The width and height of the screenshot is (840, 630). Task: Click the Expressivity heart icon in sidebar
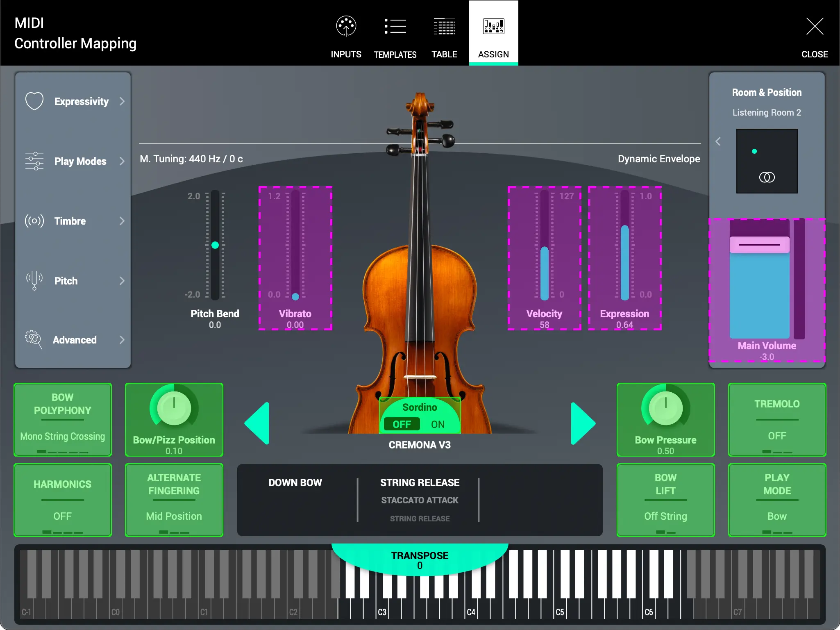tap(34, 101)
